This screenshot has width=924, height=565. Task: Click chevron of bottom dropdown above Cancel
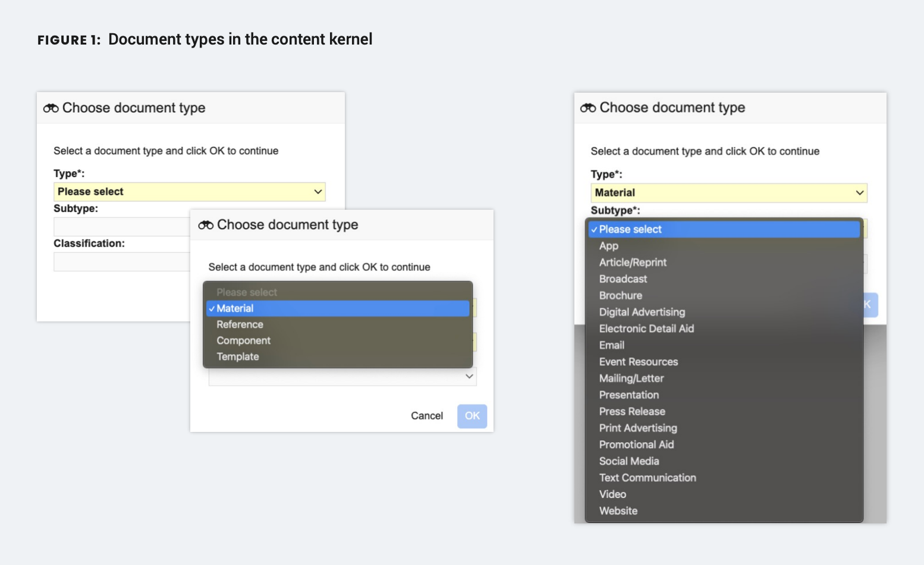469,376
